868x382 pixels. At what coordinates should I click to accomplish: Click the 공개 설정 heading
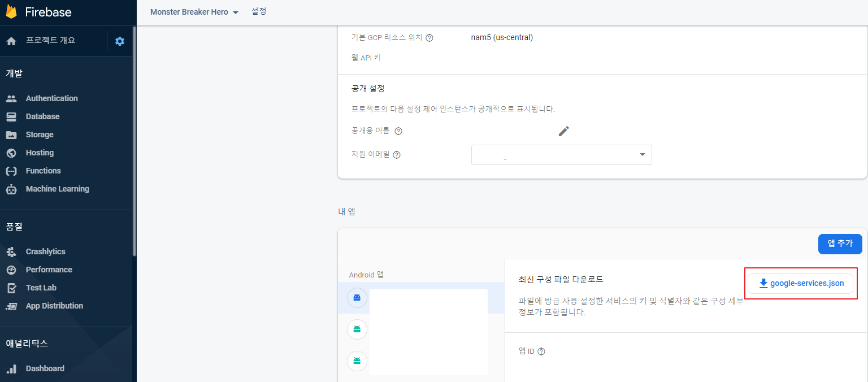[368, 89]
